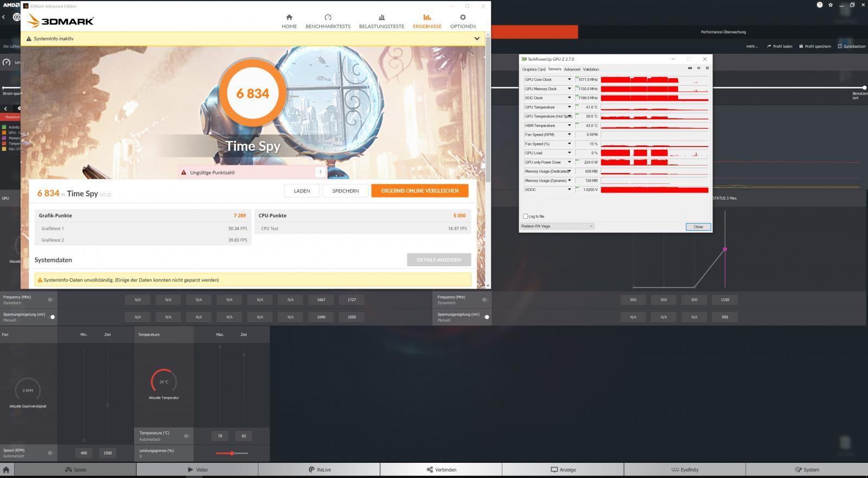Toggle Temperature (°C) Automatisch switch

[x=186, y=436]
